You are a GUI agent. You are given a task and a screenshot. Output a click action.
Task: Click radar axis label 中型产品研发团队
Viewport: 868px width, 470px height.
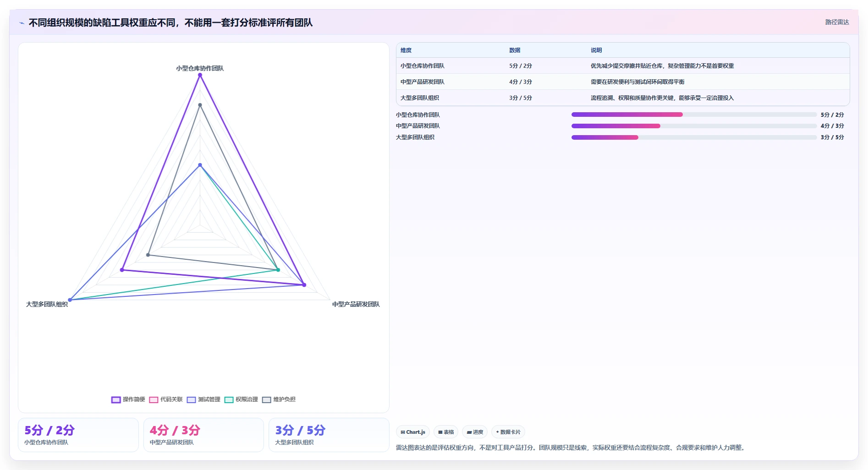pyautogui.click(x=356, y=304)
